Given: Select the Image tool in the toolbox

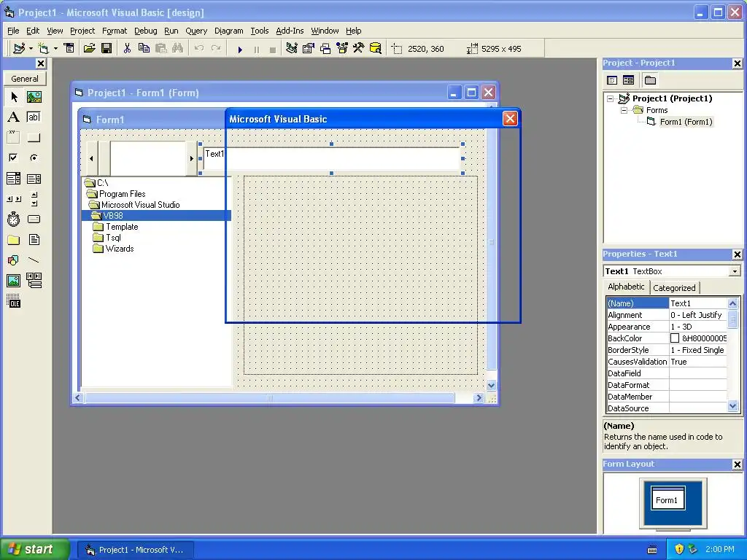Looking at the screenshot, I should [14, 281].
